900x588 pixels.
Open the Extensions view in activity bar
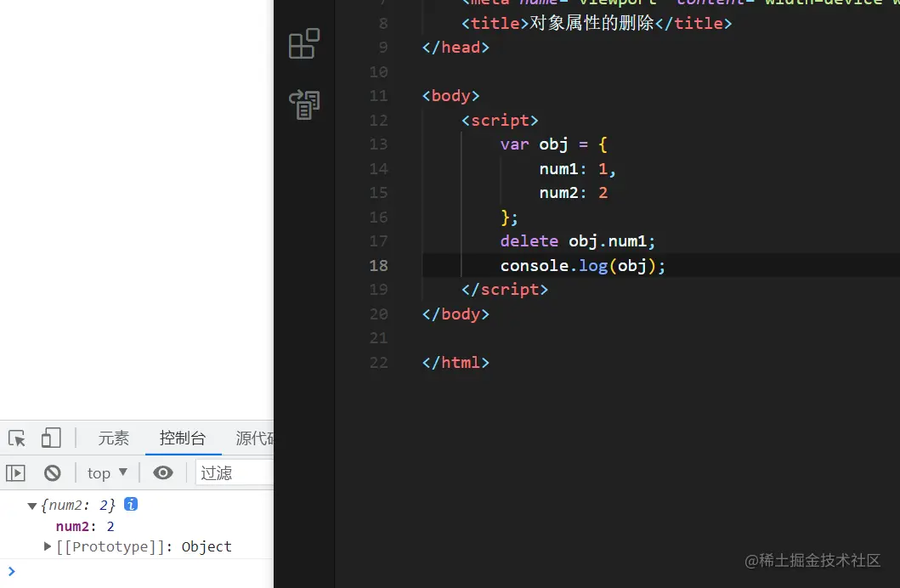[304, 43]
